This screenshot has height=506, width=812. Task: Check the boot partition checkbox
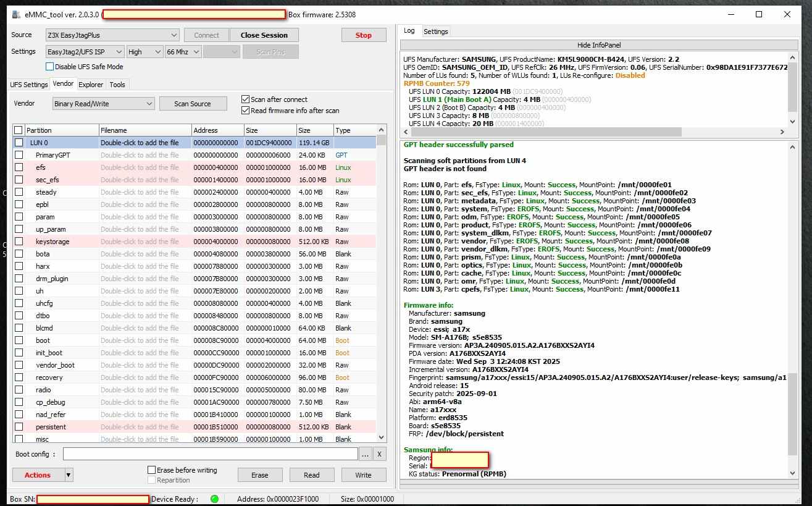pyautogui.click(x=19, y=340)
